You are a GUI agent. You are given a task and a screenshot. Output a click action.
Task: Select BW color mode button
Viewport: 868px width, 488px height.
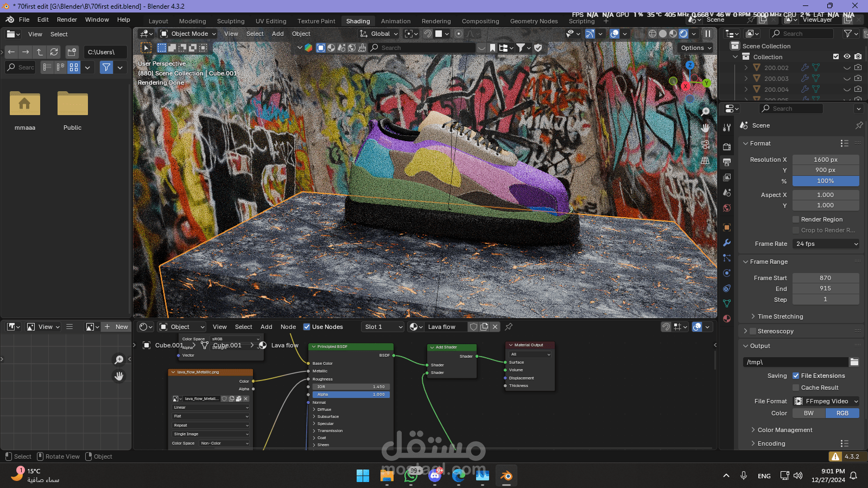point(809,413)
